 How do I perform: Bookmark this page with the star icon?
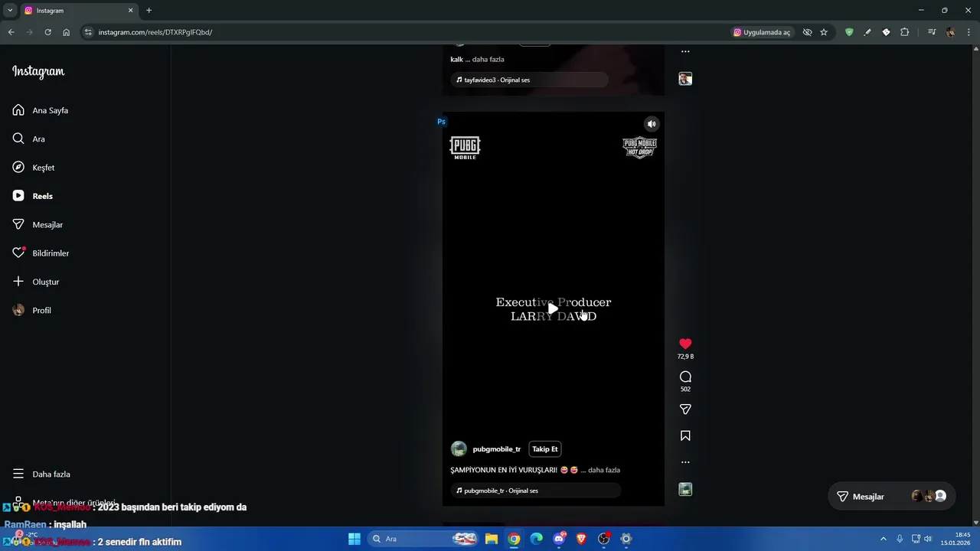point(824,32)
